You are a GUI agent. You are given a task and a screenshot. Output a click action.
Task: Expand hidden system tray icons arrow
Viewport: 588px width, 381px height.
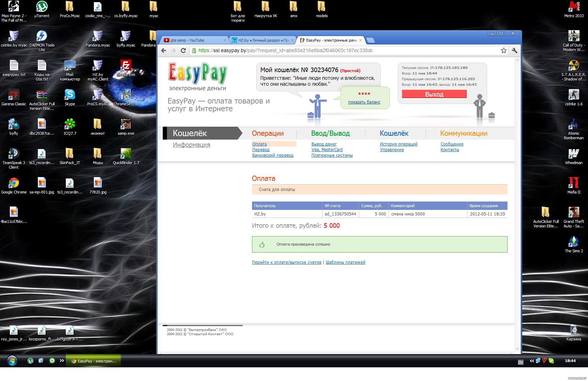coord(532,361)
